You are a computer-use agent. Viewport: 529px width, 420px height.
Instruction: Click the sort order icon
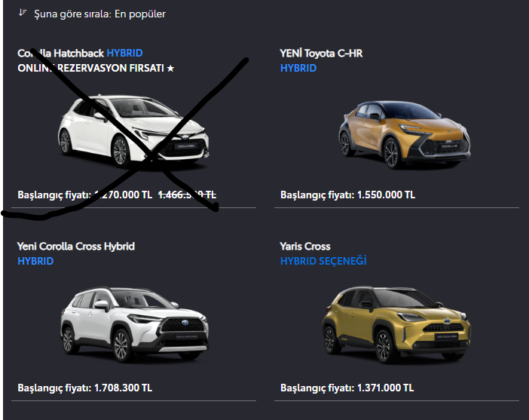click(23, 13)
